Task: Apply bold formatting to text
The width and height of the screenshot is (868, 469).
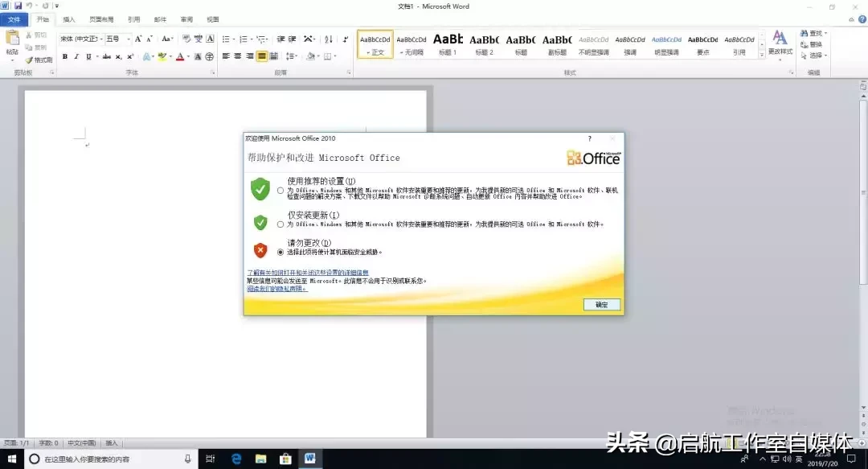Action: click(x=64, y=56)
